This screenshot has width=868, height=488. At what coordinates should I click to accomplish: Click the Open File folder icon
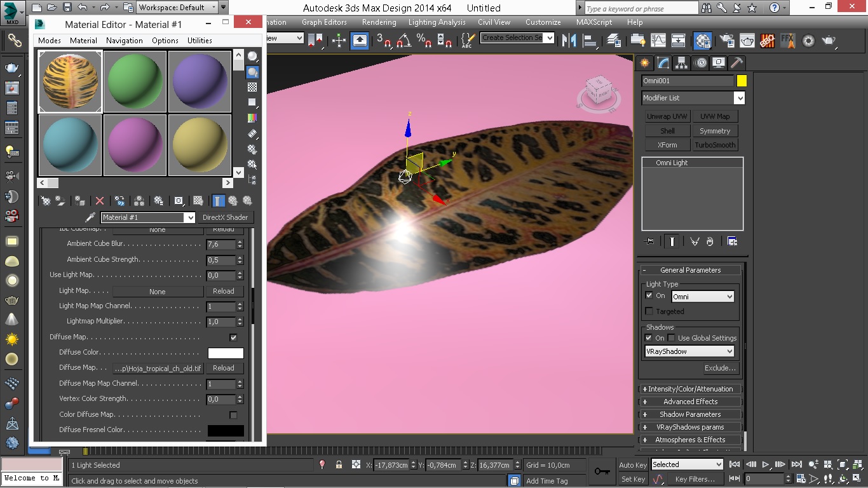coord(52,8)
